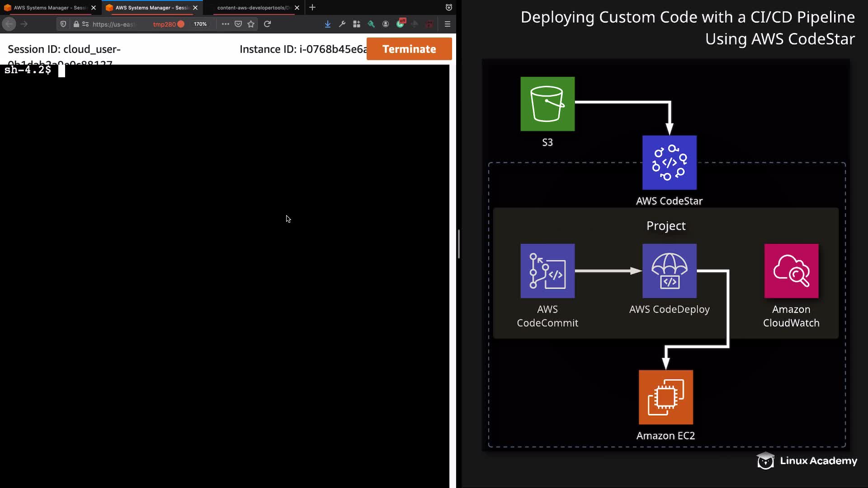This screenshot has height=488, width=868.
Task: Reload the current page
Action: coord(267,24)
